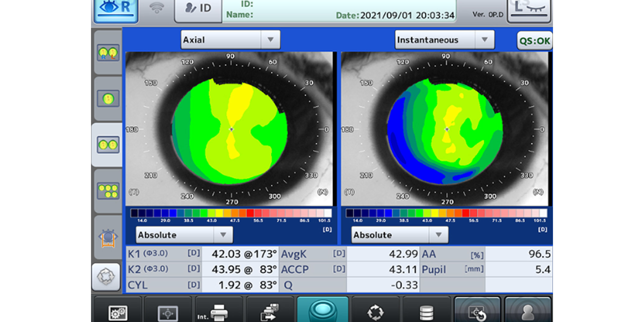Click the QS:OK quality status button

(x=534, y=41)
